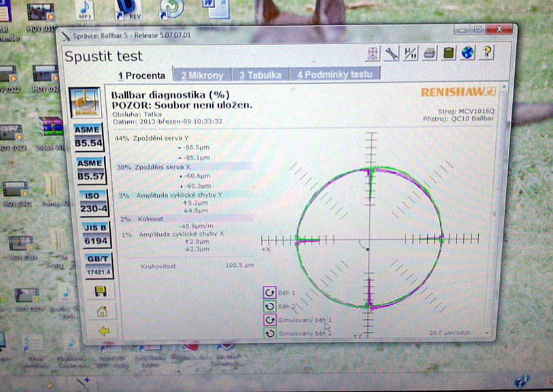Click the Word document desktop icon
Image resolution: width=553 pixels, height=392 pixels.
(216, 7)
